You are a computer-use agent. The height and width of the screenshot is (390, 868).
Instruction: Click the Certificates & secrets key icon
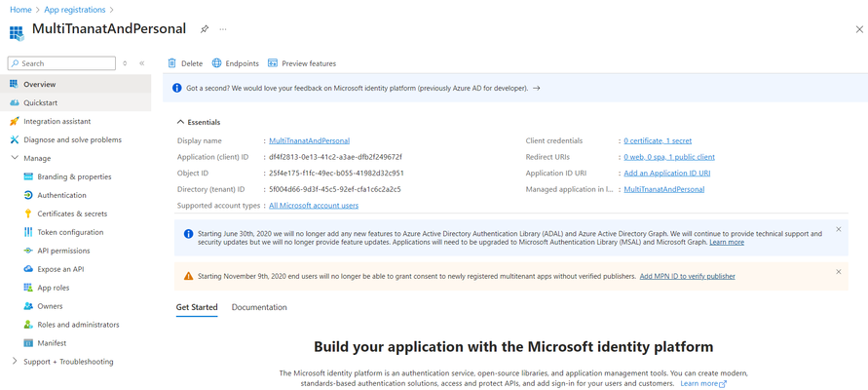tap(28, 214)
